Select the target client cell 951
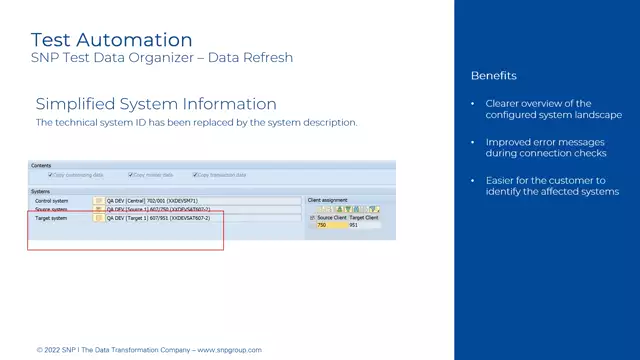Screen dimensions: 640x360 [364, 225]
